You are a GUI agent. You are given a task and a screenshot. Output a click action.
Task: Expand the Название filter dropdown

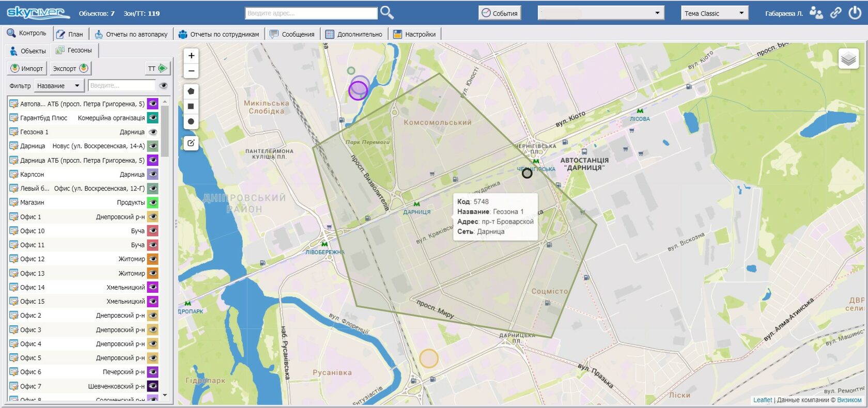point(59,86)
